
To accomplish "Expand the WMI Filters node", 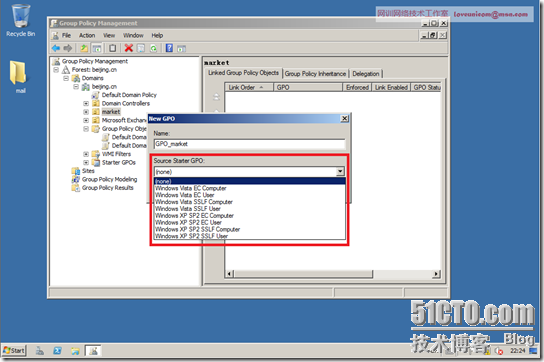I will 86,154.
